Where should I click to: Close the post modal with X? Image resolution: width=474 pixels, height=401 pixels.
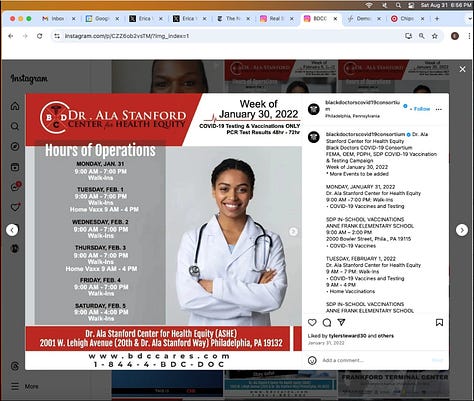tap(462, 69)
